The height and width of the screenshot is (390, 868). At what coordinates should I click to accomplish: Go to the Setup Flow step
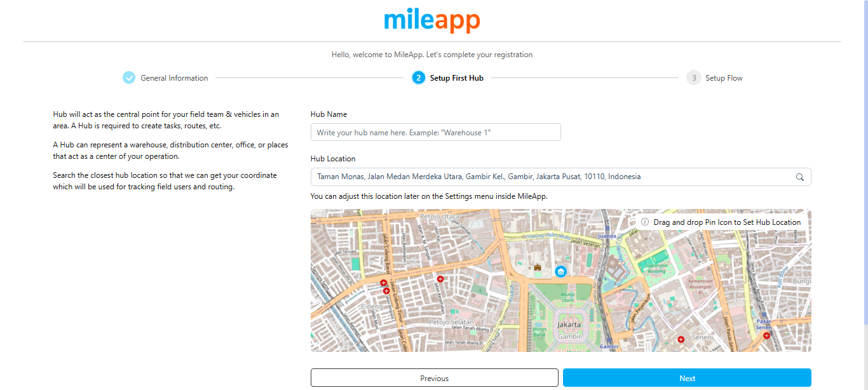(x=724, y=78)
